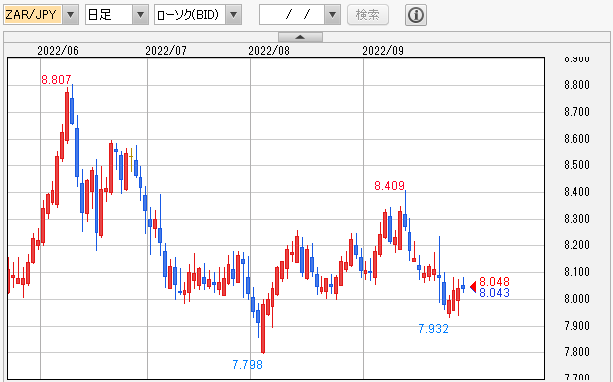The width and height of the screenshot is (613, 382).
Task: Click the 8.409 high price label
Action: tap(389, 185)
